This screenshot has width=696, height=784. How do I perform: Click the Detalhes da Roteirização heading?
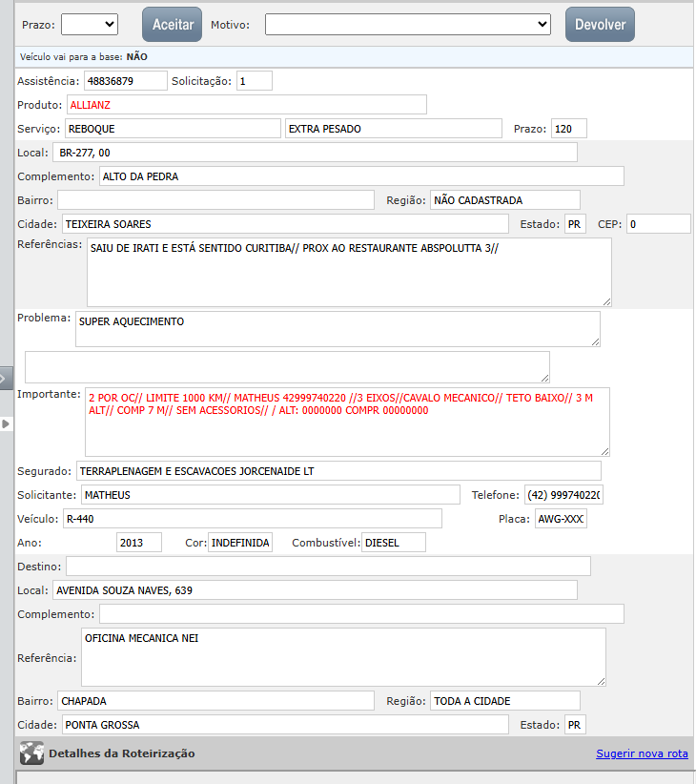[x=122, y=753]
